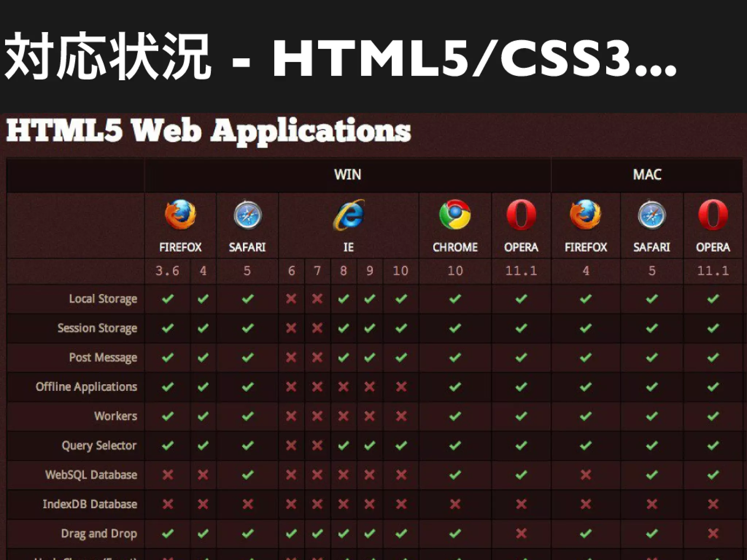The width and height of the screenshot is (747, 560).
Task: Click Query Selector checkmark for MAC Opera 11.1
Action: tap(713, 445)
